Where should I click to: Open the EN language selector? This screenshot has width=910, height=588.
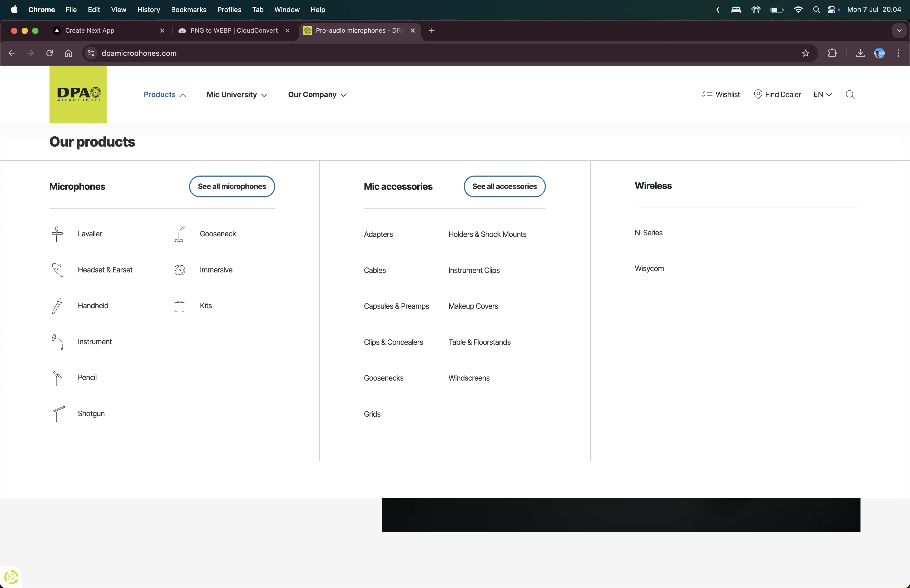[822, 94]
